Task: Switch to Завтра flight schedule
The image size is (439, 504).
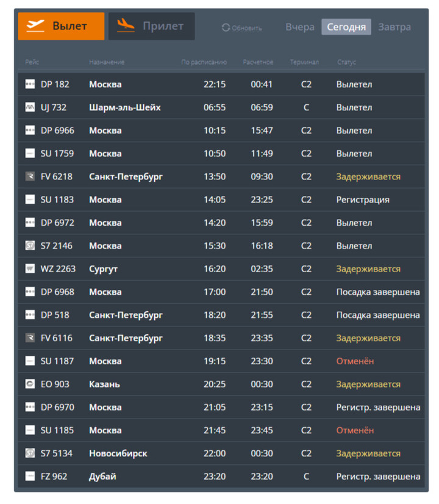Action: click(x=394, y=27)
